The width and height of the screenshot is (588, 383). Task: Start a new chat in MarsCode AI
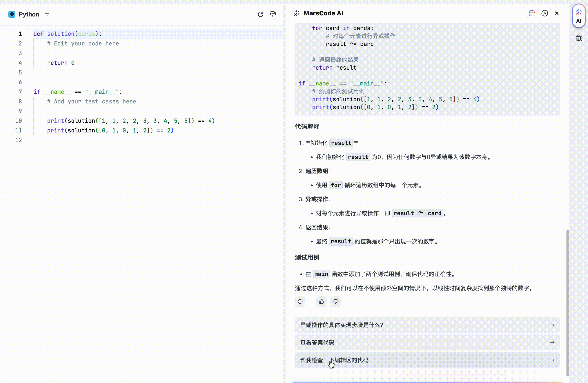coord(532,13)
